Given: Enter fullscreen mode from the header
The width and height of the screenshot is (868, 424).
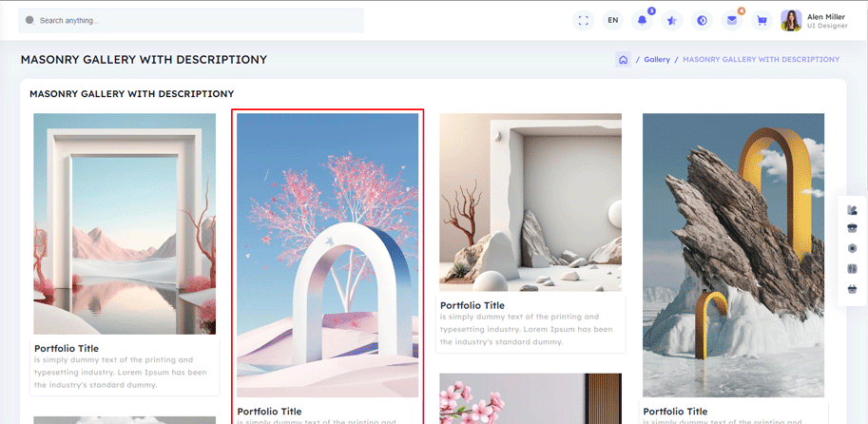Looking at the screenshot, I should 584,20.
